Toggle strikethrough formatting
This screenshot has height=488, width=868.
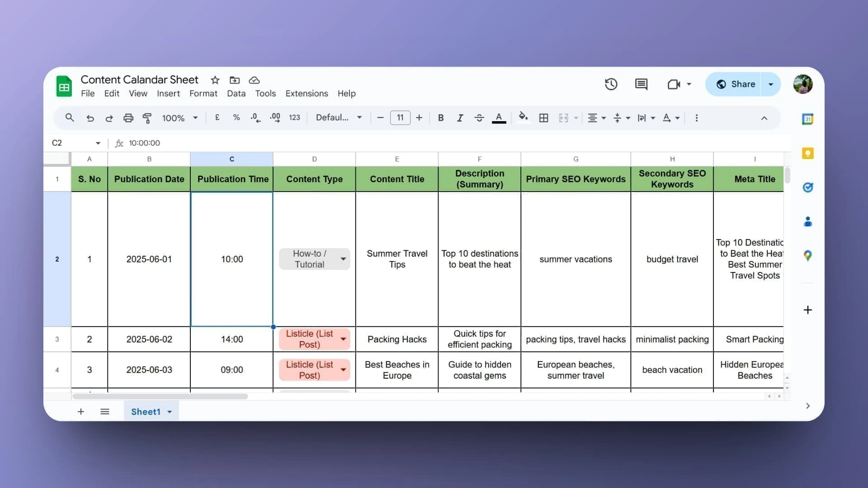tap(479, 118)
